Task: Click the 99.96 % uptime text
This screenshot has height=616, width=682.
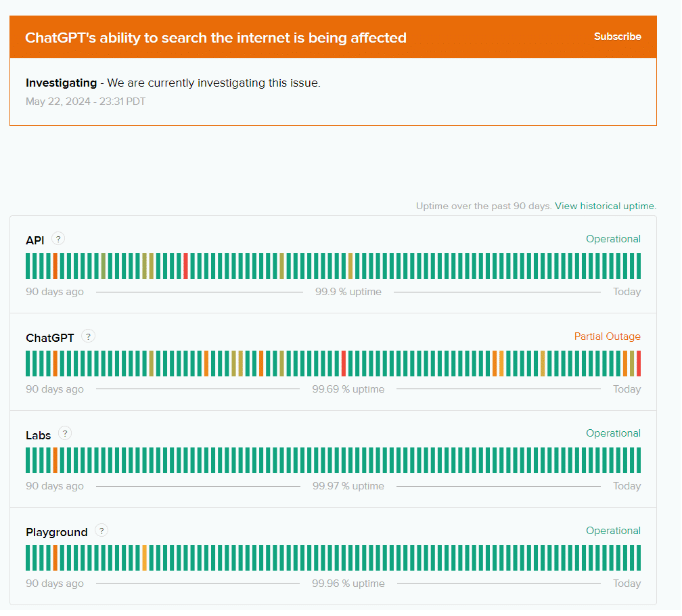Action: point(348,584)
